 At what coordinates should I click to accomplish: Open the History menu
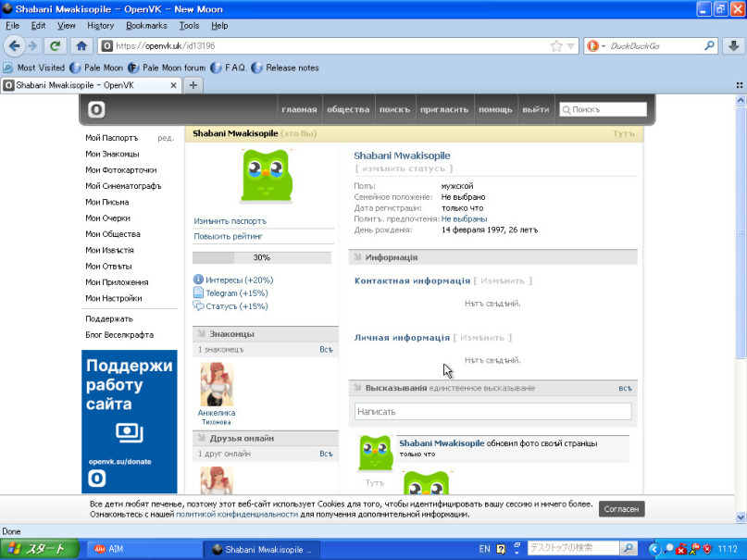pyautogui.click(x=101, y=26)
